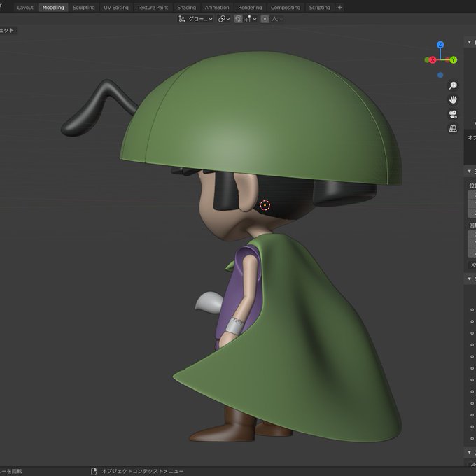This screenshot has height=476, width=476.
Task: Open the Compositing workspace tab
Action: (x=286, y=8)
